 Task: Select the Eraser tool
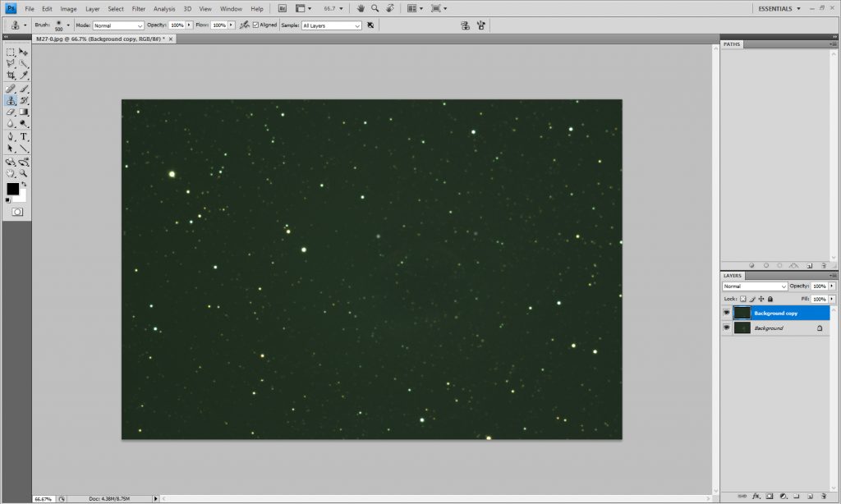tap(10, 112)
